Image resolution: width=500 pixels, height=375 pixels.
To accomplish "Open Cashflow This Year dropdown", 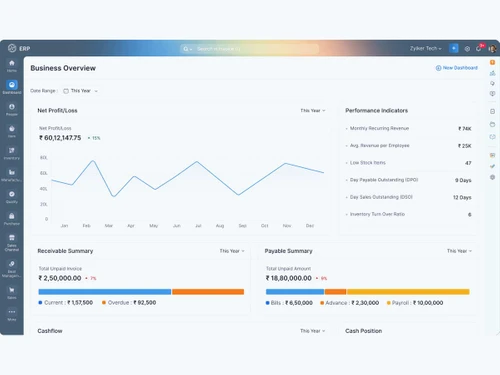I will (x=313, y=331).
